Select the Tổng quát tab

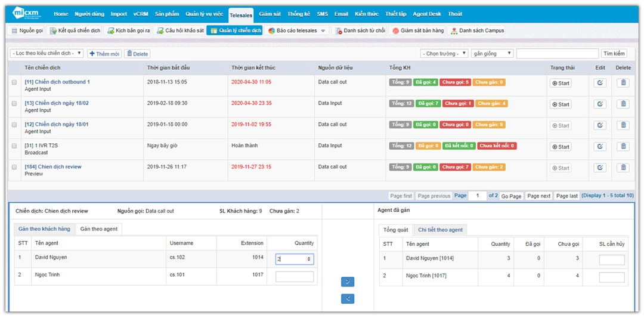pos(396,230)
